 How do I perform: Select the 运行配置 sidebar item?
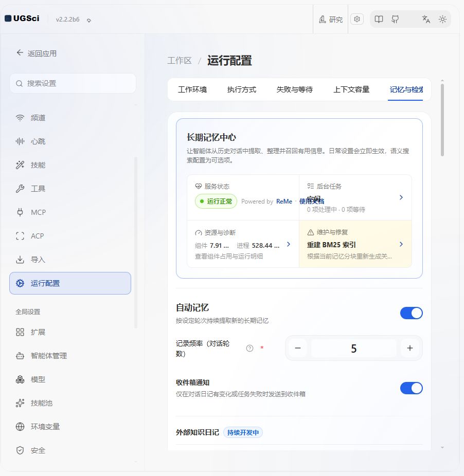[x=70, y=283]
